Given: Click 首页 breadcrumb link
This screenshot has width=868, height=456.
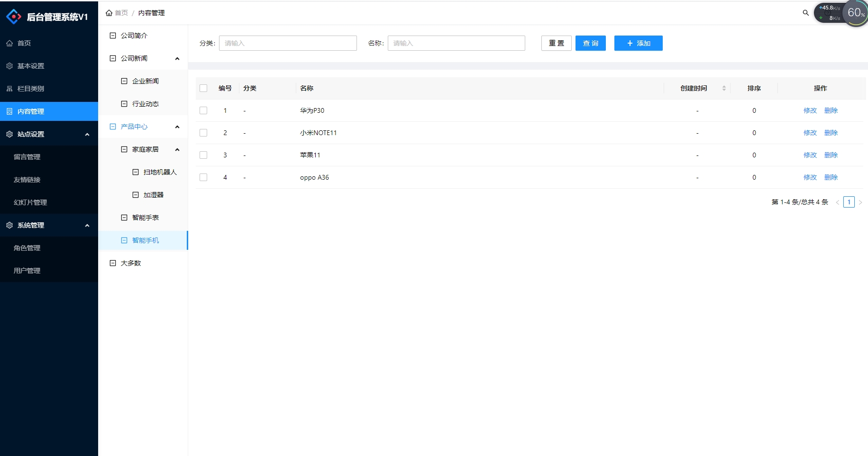Looking at the screenshot, I should coord(121,13).
